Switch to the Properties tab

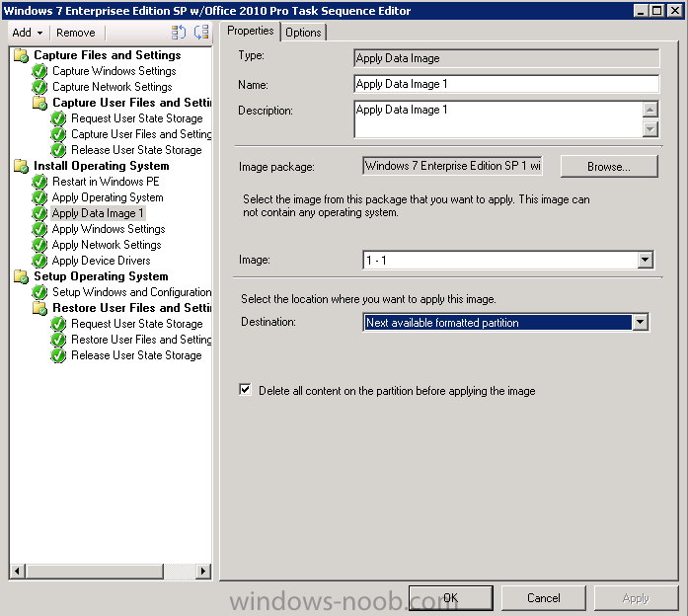click(x=250, y=32)
